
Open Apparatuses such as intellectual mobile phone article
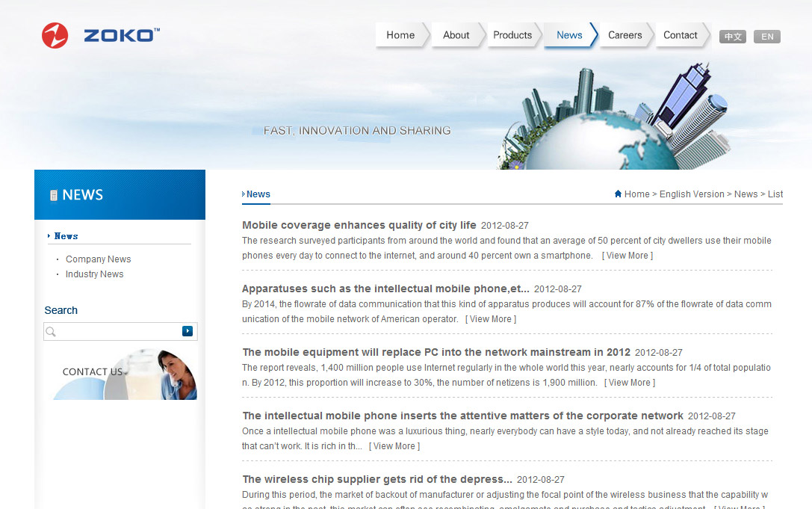(385, 289)
